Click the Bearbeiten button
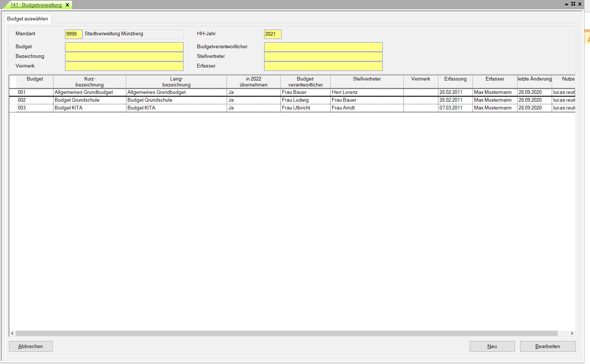The height and width of the screenshot is (364, 590). coord(548,346)
